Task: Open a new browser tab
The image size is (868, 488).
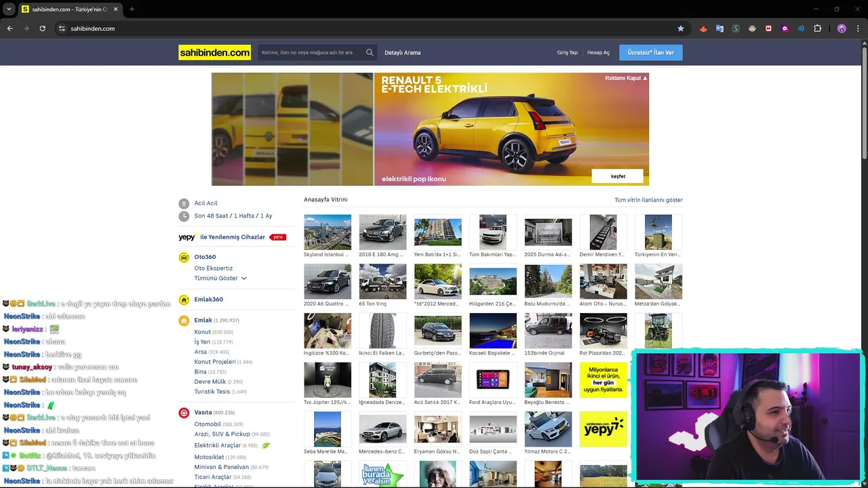Action: click(132, 9)
